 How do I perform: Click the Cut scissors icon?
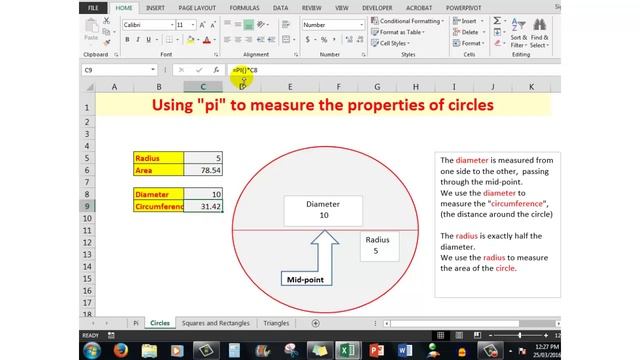coord(107,20)
